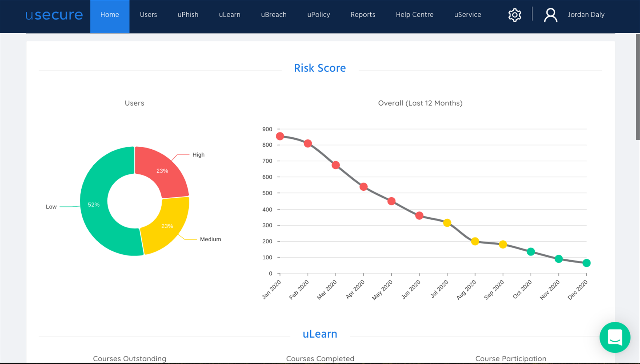
Task: Open the uBreach menu item
Action: (274, 15)
